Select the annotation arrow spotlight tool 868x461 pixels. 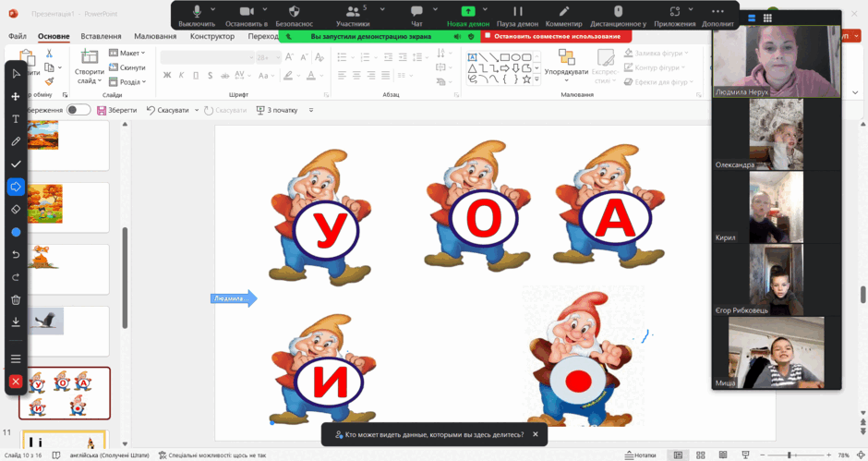tap(16, 187)
